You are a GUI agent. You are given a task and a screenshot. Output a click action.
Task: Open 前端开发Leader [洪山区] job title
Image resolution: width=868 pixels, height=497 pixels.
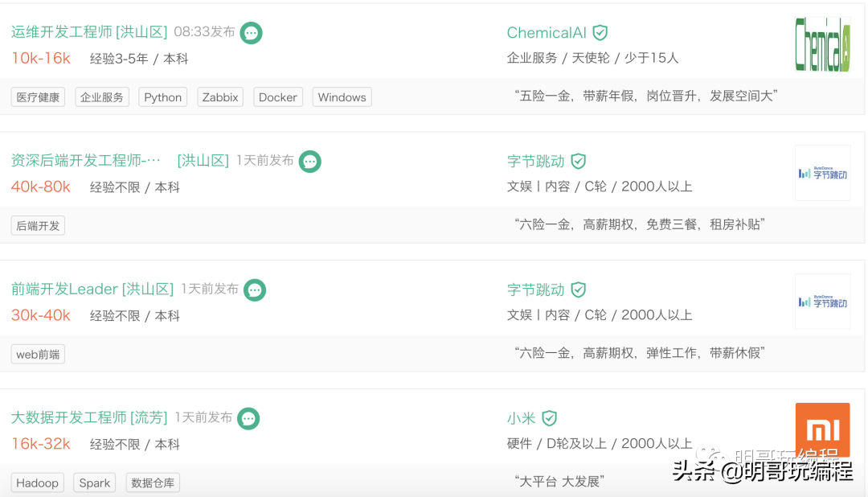(92, 290)
